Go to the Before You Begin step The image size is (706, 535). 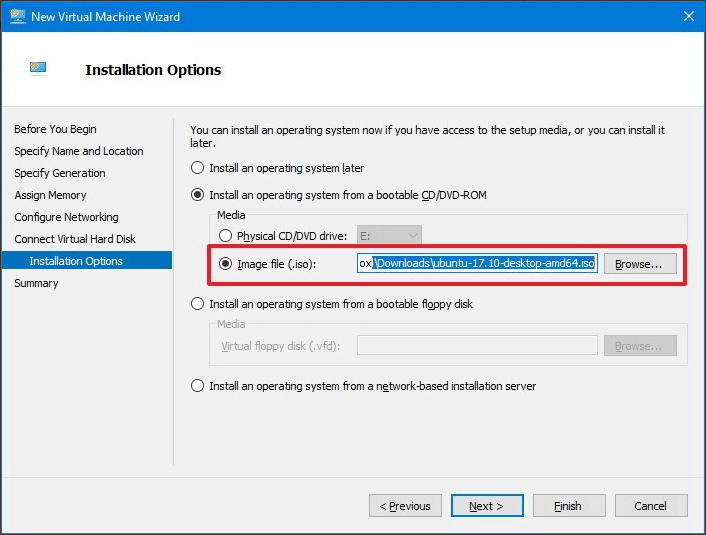point(55,129)
